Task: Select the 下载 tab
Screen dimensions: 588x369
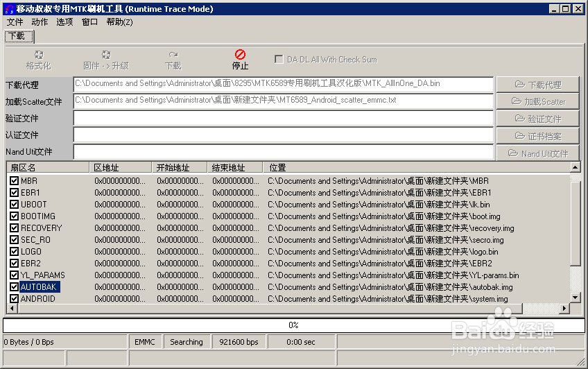Action: click(19, 36)
